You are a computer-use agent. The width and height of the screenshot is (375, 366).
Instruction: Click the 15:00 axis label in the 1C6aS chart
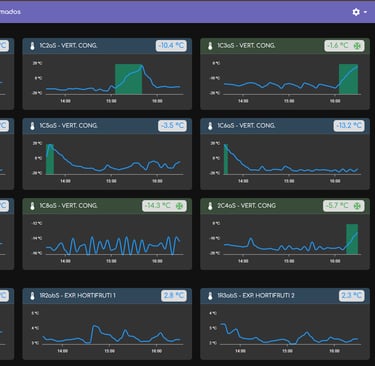click(289, 181)
